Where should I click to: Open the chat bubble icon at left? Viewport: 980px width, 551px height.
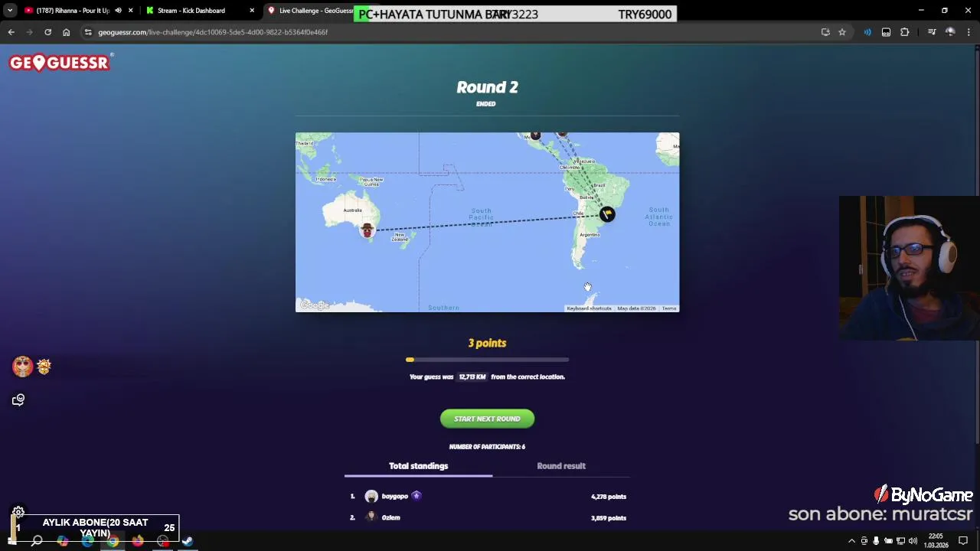[18, 399]
